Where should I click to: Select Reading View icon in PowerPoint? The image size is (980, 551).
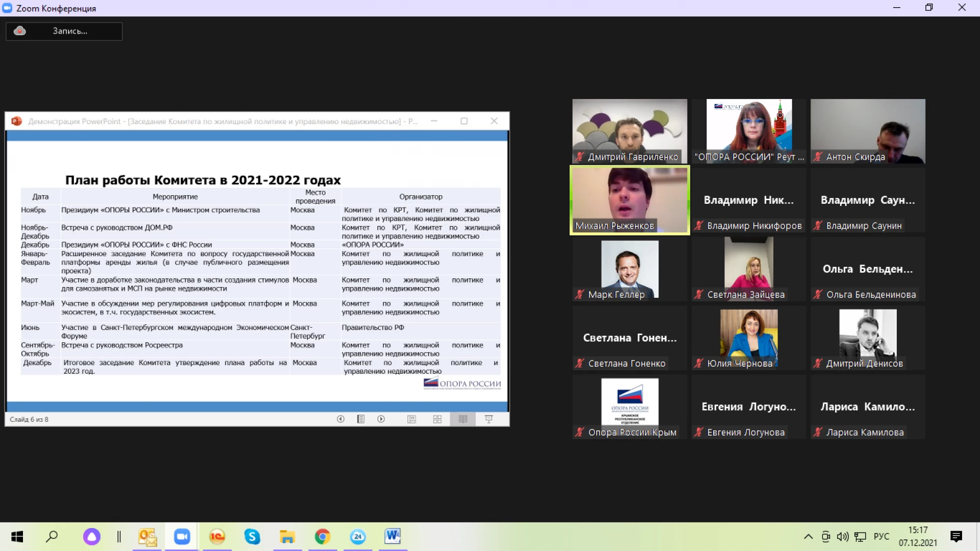[x=463, y=419]
